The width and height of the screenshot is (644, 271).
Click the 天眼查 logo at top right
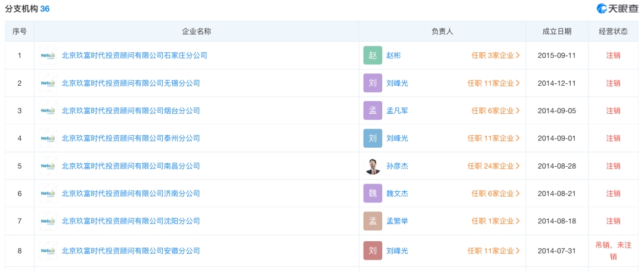tap(617, 8)
